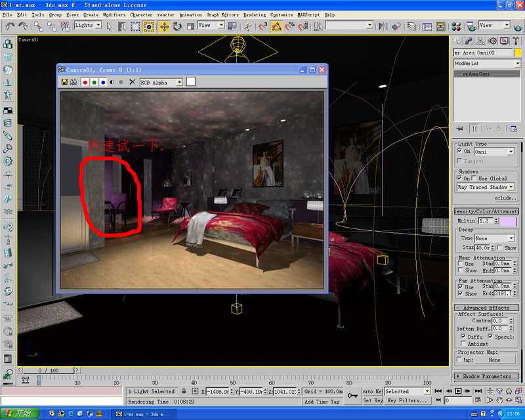Screen dimensions: 525x420
Task: Open the Graph Editors menu
Action: 222,14
